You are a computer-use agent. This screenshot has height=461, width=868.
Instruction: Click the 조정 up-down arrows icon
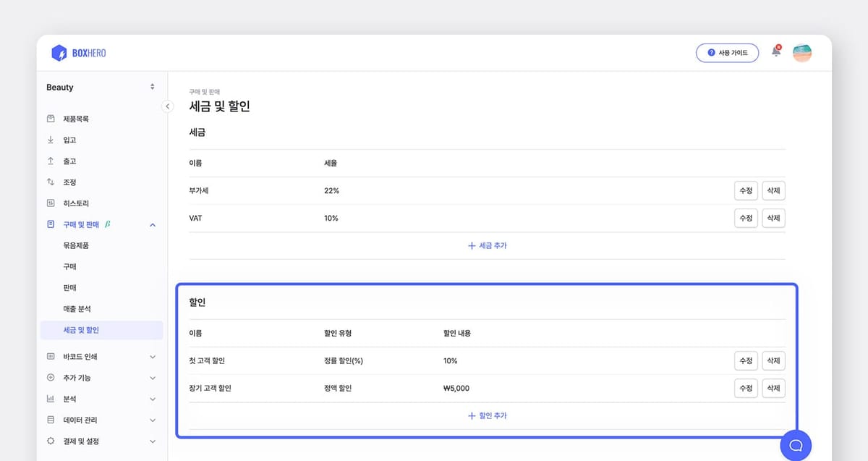click(51, 182)
